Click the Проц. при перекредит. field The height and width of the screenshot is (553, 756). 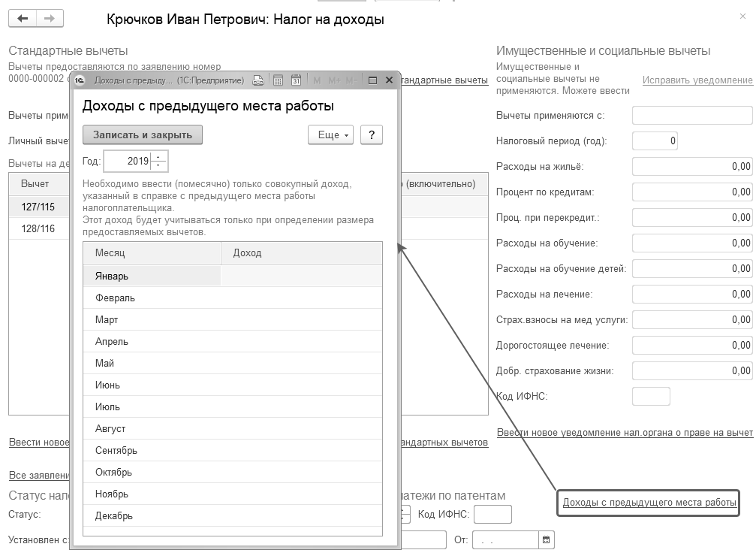pos(692,218)
